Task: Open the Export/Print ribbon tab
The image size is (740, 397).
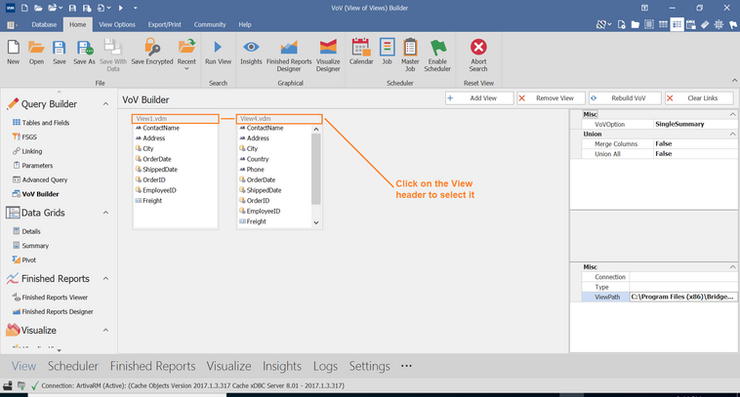Action: (164, 25)
